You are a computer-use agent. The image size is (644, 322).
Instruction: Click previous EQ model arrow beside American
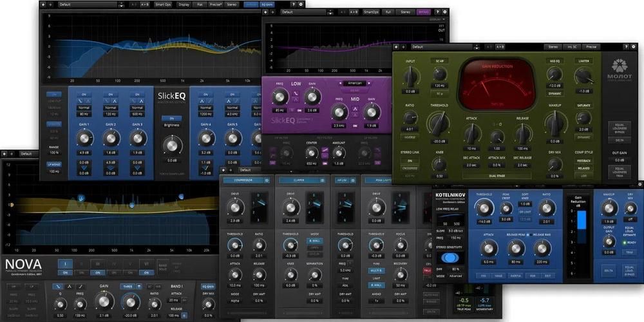click(341, 83)
